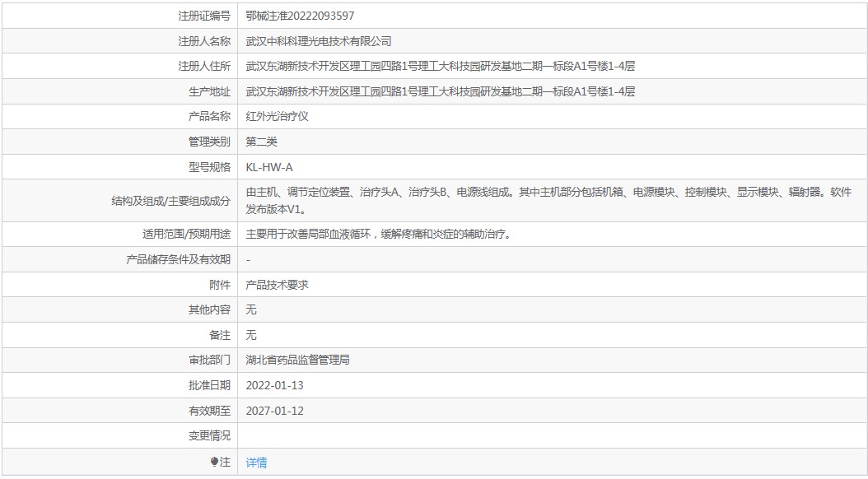Click the 审批部门 label
This screenshot has width=868, height=479.
[209, 360]
